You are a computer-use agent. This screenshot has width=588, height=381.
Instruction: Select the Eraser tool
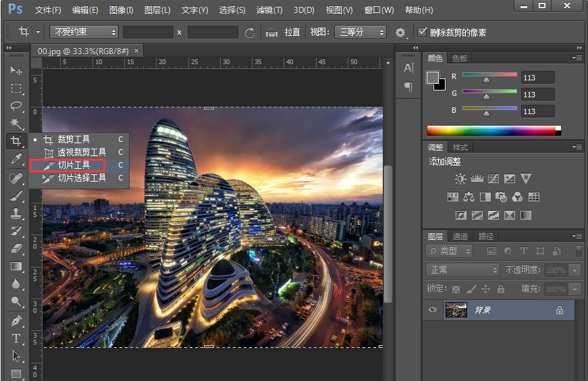[x=16, y=249]
